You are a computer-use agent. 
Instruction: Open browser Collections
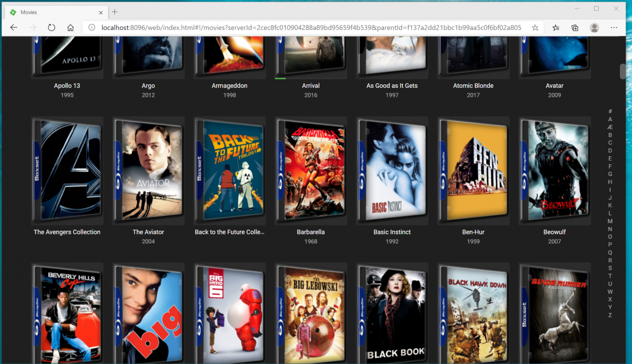point(575,27)
